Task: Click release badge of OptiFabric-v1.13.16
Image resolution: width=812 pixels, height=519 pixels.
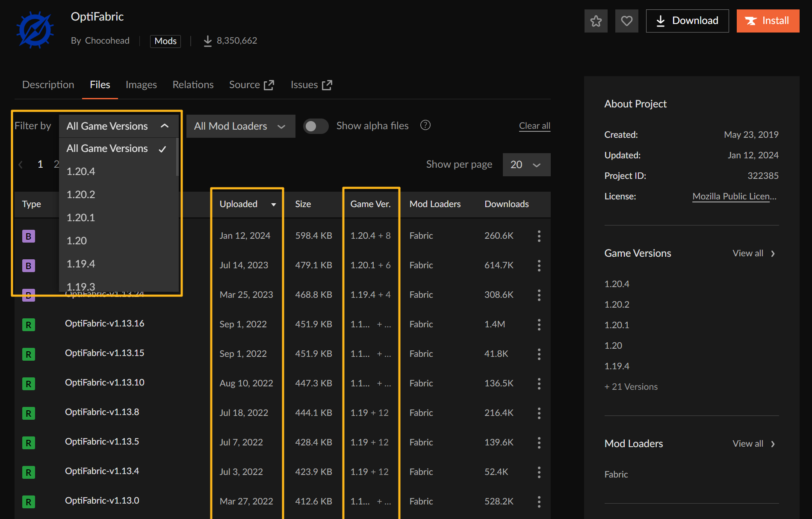Action: (29, 325)
